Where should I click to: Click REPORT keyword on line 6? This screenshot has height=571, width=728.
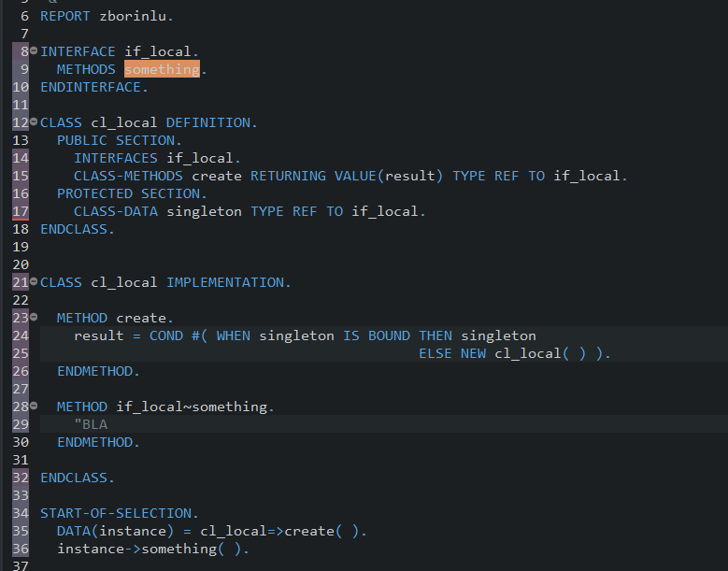point(65,16)
